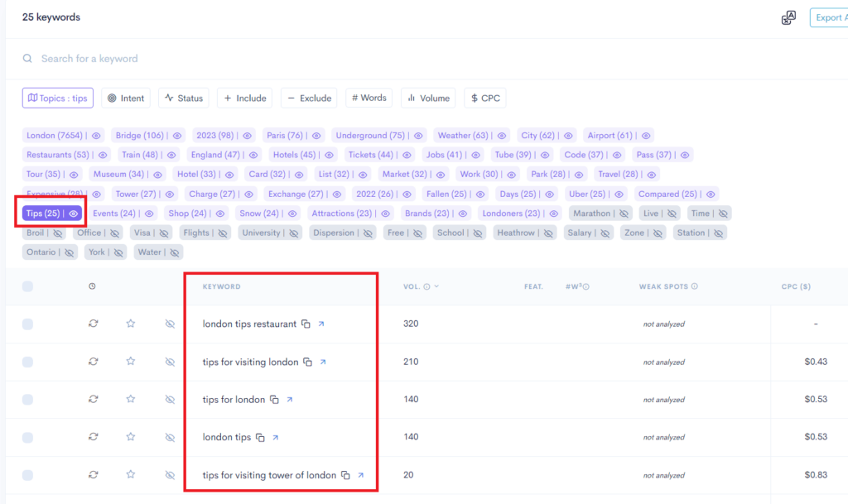Screen dimensions: 848x504
Task: Click the search magnifier icon
Action: (27, 60)
